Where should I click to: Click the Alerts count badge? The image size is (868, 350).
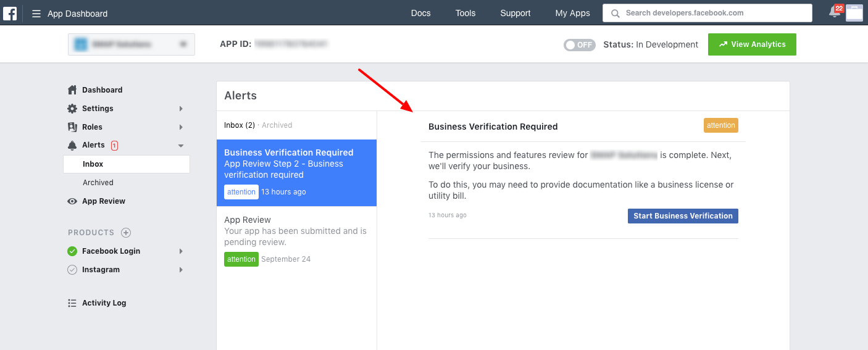[114, 146]
